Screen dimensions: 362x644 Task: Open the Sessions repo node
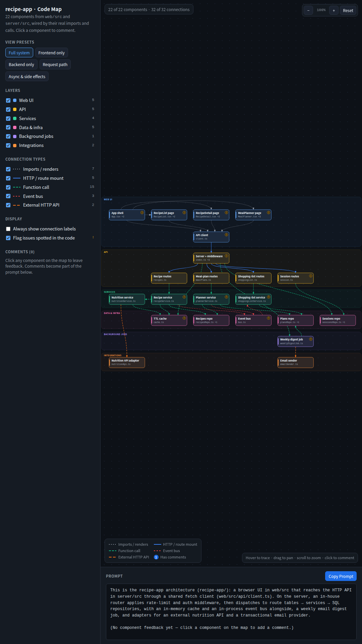tap(338, 320)
